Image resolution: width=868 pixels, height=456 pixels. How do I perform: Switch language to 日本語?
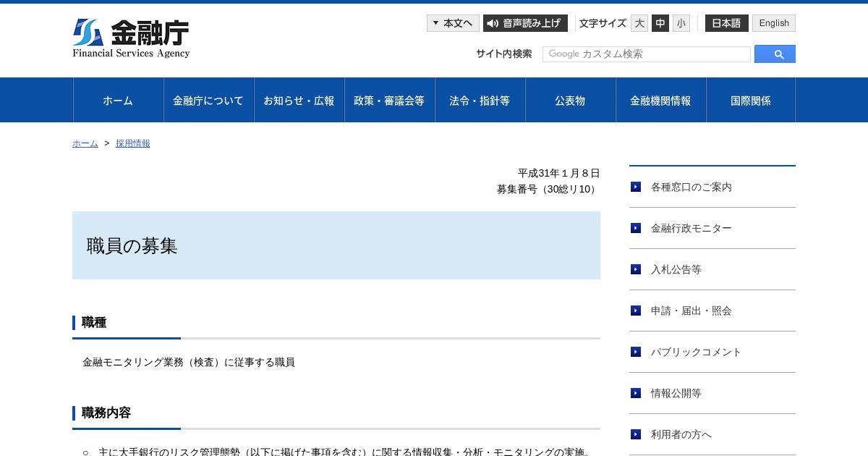click(727, 23)
